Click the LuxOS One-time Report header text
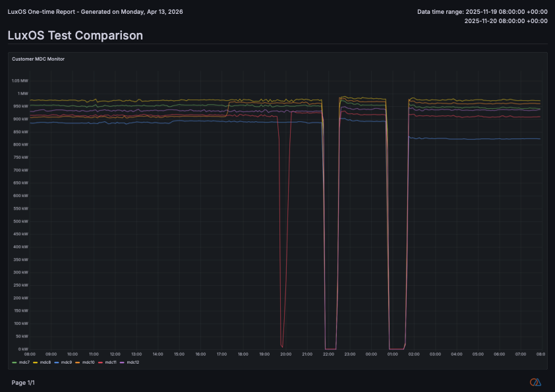This screenshot has height=392, width=555. (x=95, y=11)
